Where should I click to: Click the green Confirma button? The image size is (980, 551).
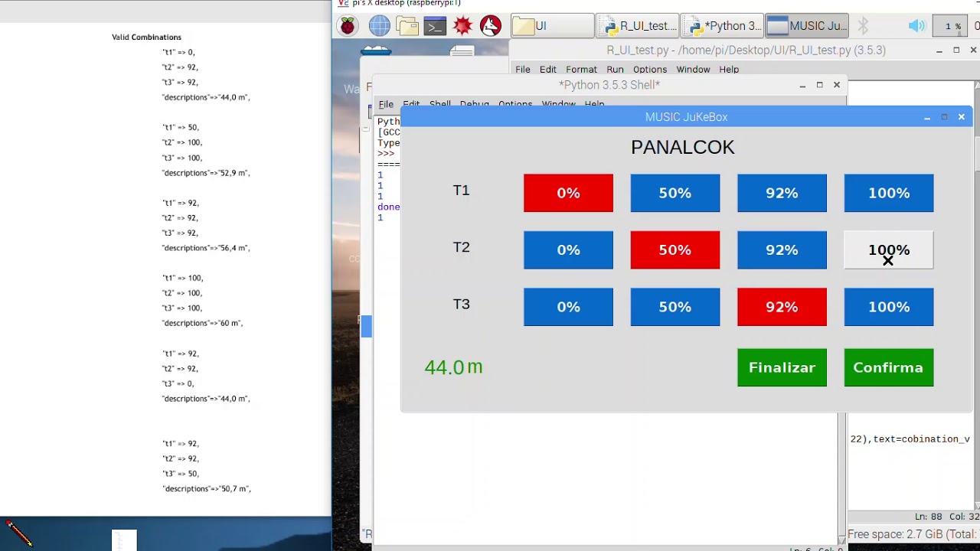(x=889, y=367)
